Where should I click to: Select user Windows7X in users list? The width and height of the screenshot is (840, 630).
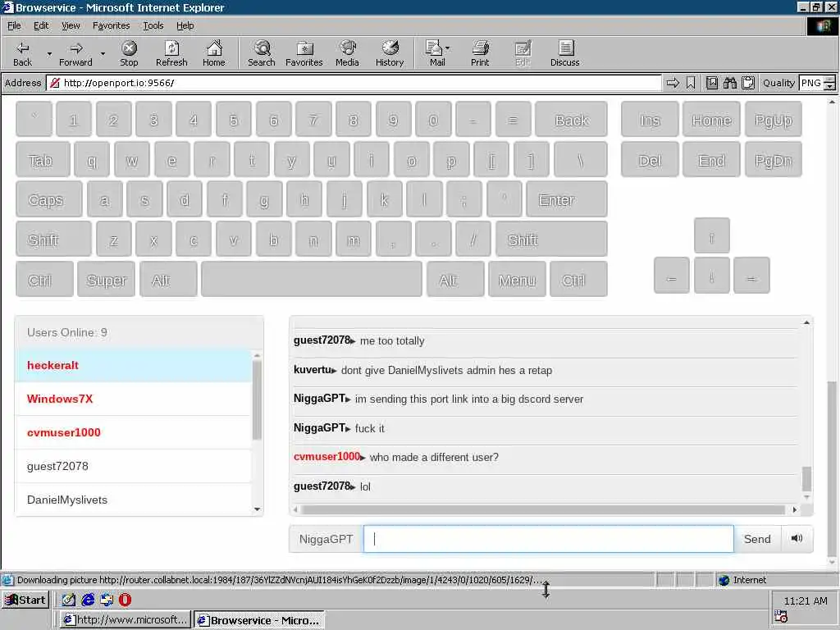tap(134, 399)
